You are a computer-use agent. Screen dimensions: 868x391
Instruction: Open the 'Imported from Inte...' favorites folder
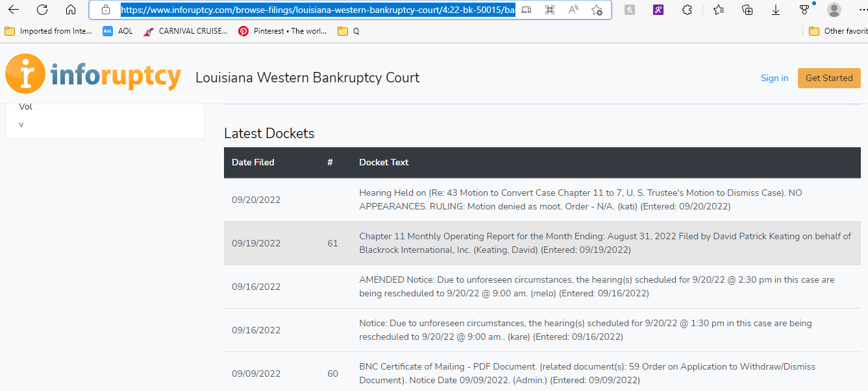coord(48,31)
